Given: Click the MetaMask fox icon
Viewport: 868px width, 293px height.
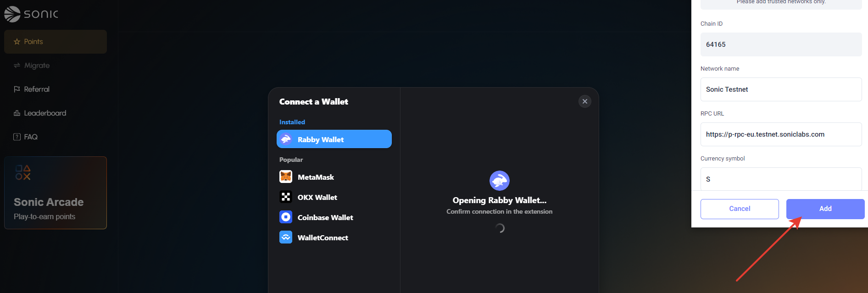Looking at the screenshot, I should click(286, 177).
